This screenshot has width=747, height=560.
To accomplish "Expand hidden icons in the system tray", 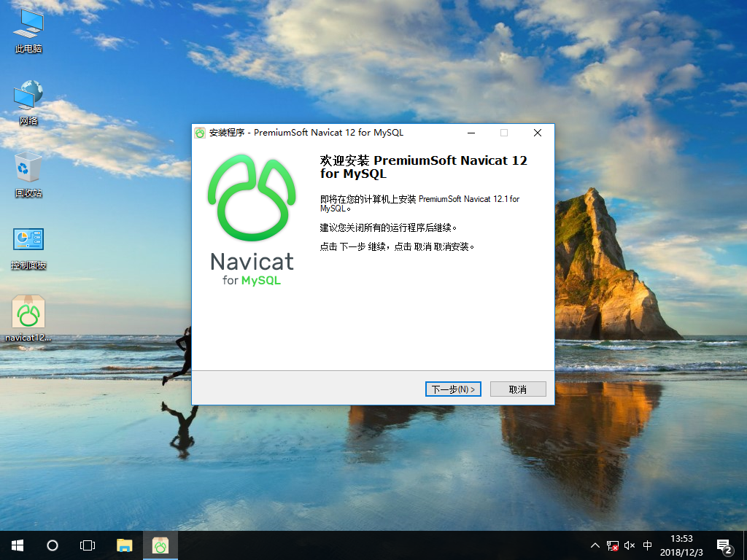I will click(x=595, y=545).
